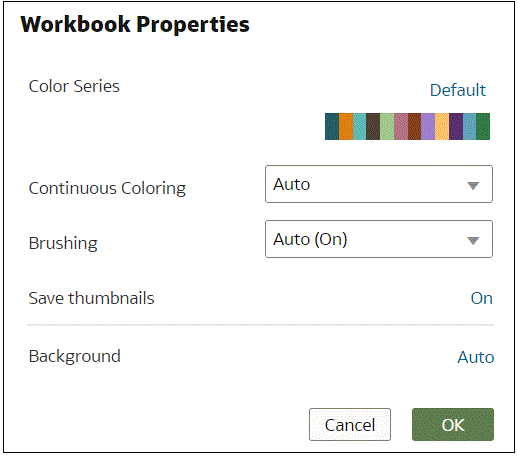
Task: Select the orange color swatch
Action: coord(346,126)
